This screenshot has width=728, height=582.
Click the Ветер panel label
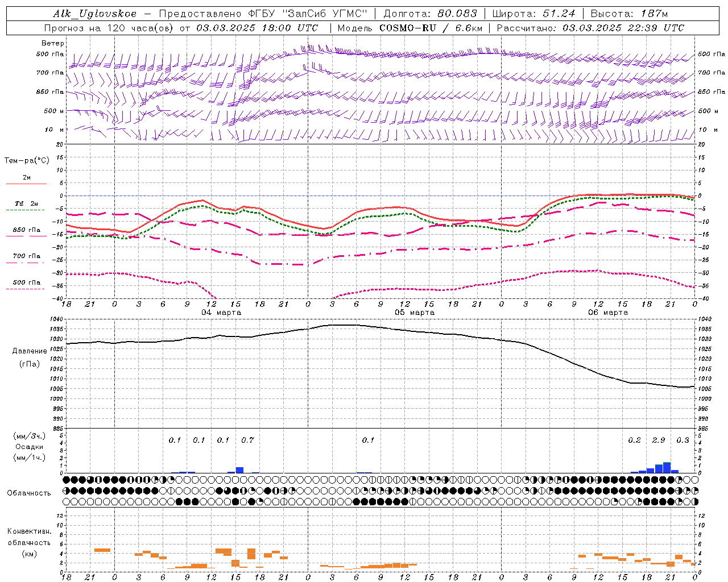click(x=53, y=43)
